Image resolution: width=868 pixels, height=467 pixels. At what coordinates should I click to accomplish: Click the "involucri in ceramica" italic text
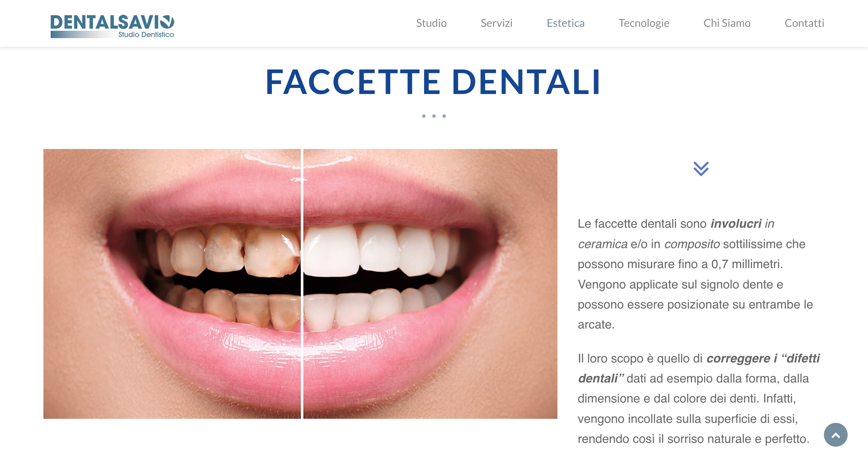(x=676, y=234)
